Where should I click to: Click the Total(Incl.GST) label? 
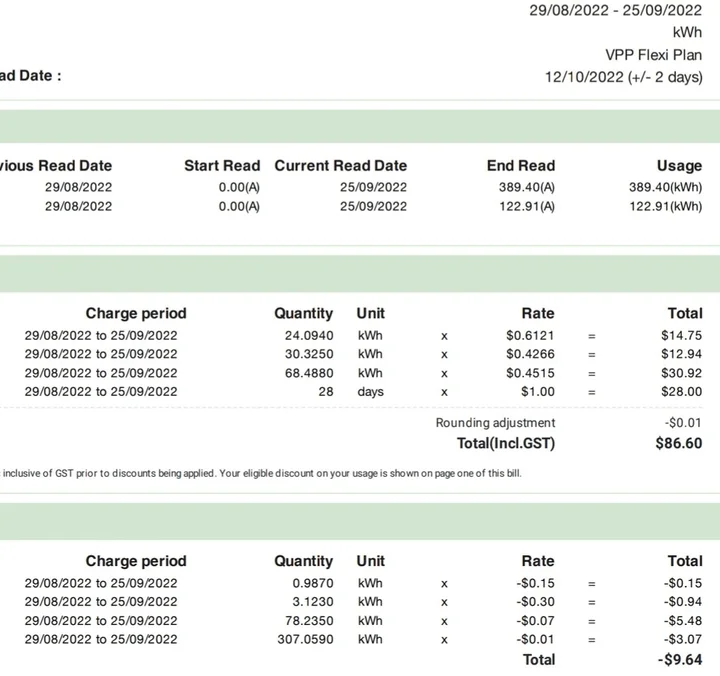coord(505,443)
